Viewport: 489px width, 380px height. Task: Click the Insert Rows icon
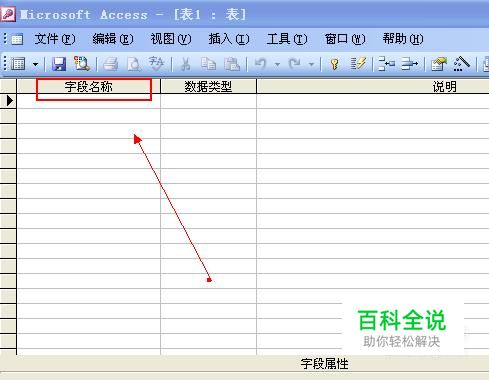(386, 64)
